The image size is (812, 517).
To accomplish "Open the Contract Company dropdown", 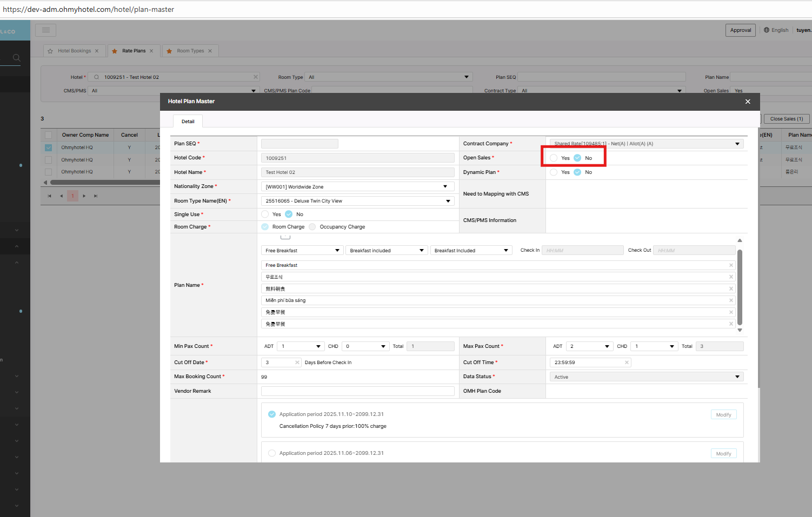I will (646, 144).
